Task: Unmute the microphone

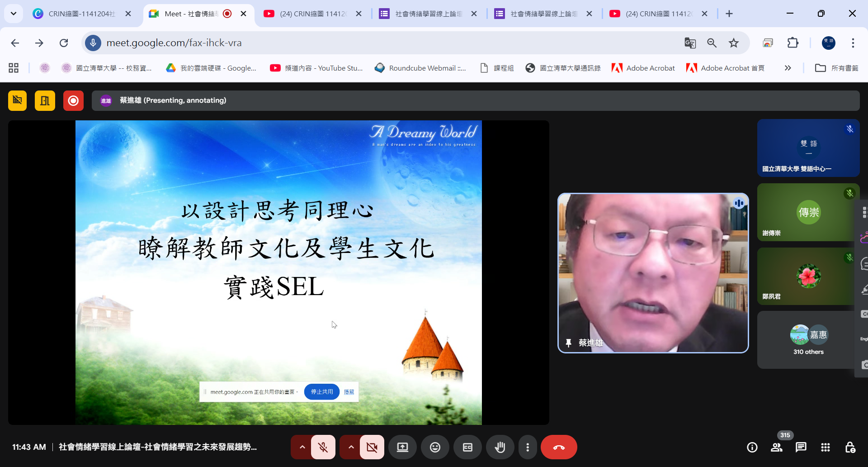Action: (323, 447)
